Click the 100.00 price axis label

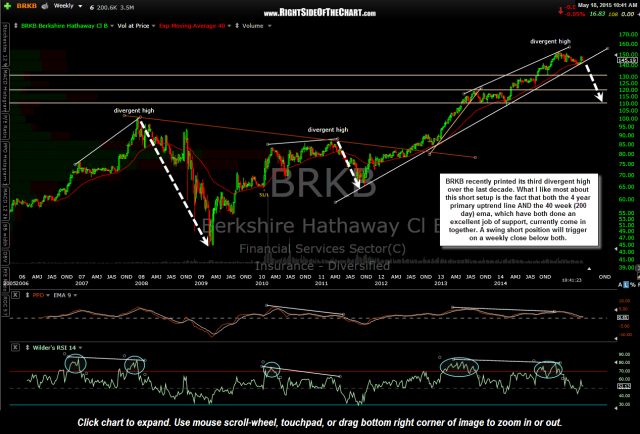click(628, 119)
